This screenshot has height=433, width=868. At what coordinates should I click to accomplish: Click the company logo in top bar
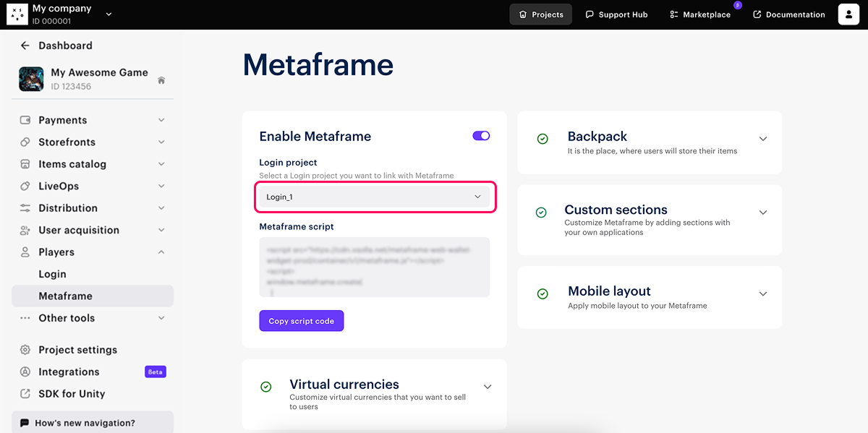pos(17,14)
